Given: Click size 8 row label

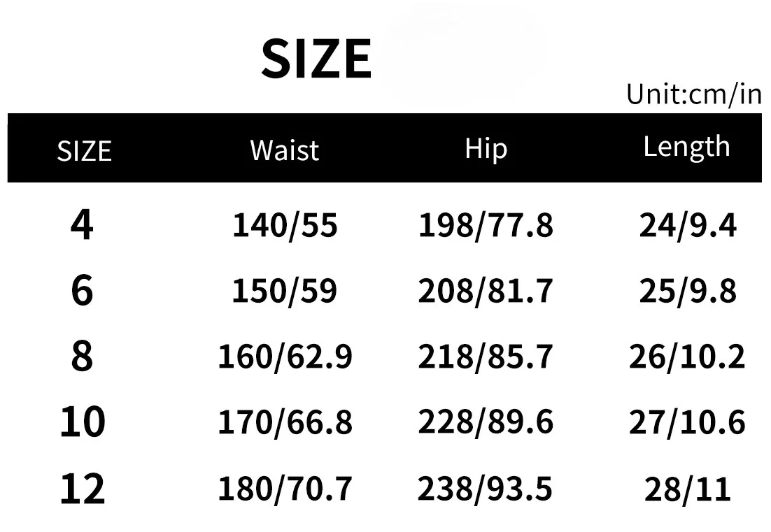Looking at the screenshot, I should [82, 356].
